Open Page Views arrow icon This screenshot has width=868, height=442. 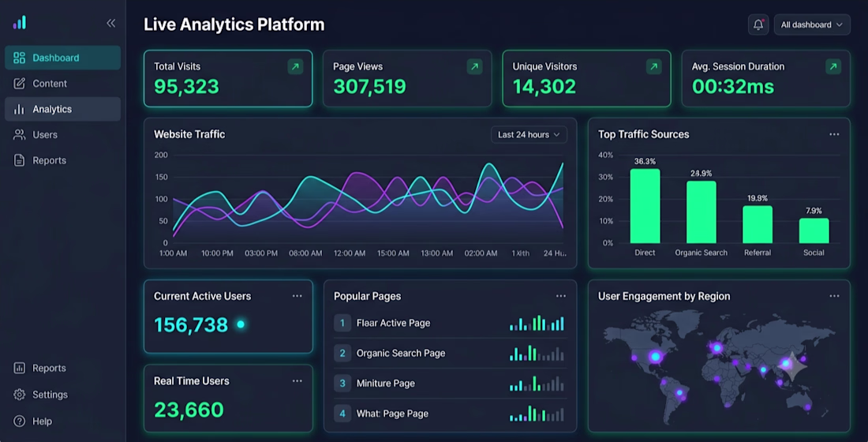click(474, 67)
